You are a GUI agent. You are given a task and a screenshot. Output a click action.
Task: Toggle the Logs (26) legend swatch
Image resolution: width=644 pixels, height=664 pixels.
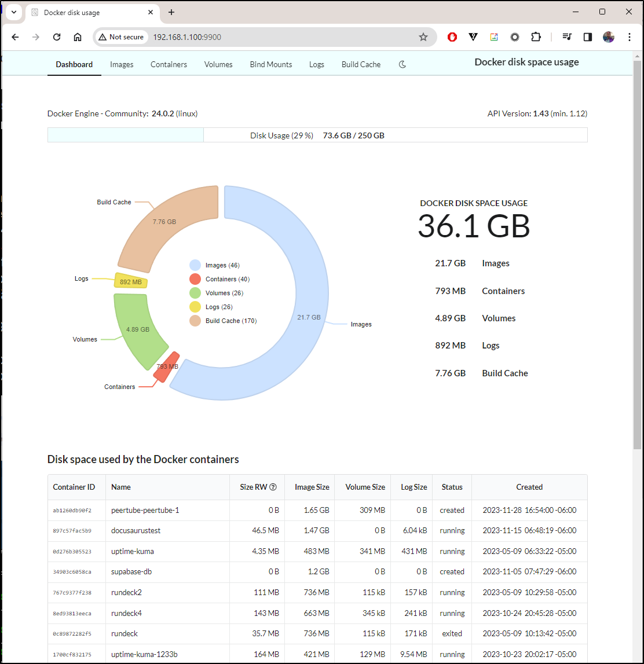pyautogui.click(x=195, y=307)
